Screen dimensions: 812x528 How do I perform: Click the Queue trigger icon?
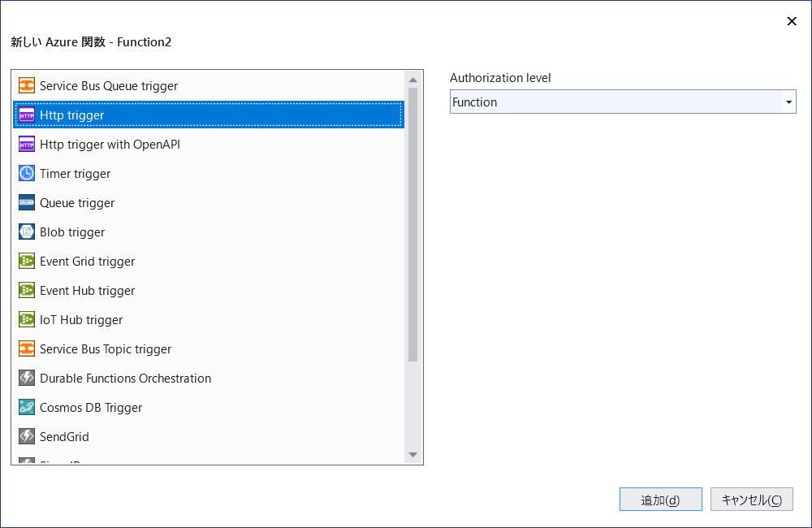click(x=27, y=202)
